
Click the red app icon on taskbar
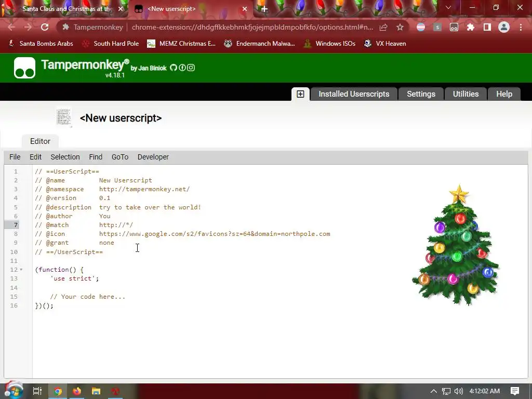[x=115, y=391]
